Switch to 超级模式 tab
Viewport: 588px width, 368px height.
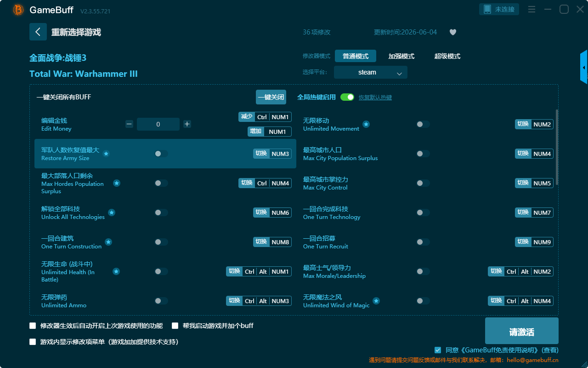[x=447, y=56]
